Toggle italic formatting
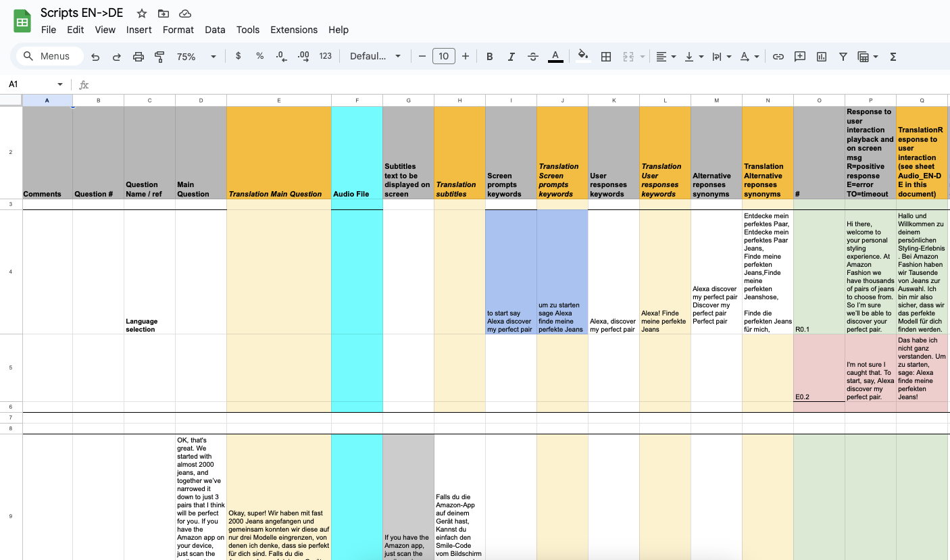Screen dimensions: 950x560 [x=511, y=57]
